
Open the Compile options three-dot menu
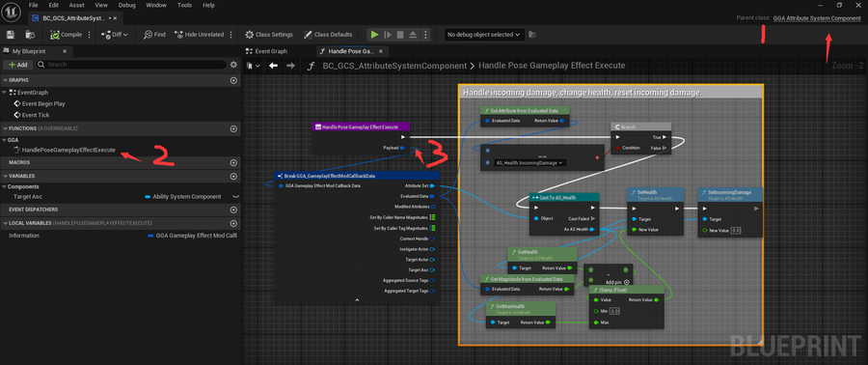[90, 35]
